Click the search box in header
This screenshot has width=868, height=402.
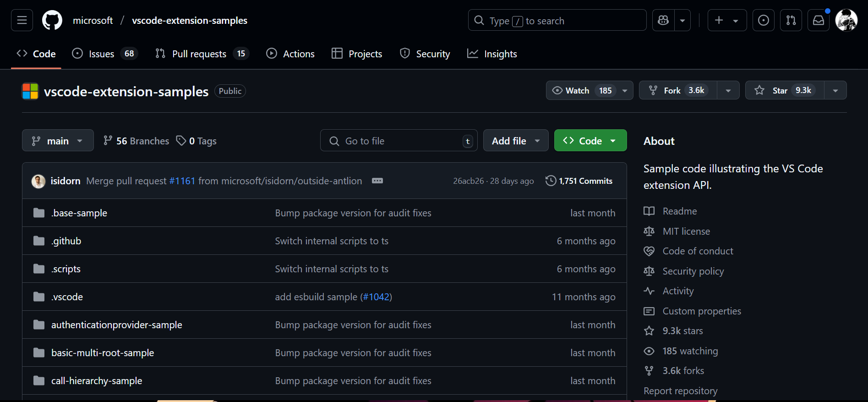[x=557, y=20]
